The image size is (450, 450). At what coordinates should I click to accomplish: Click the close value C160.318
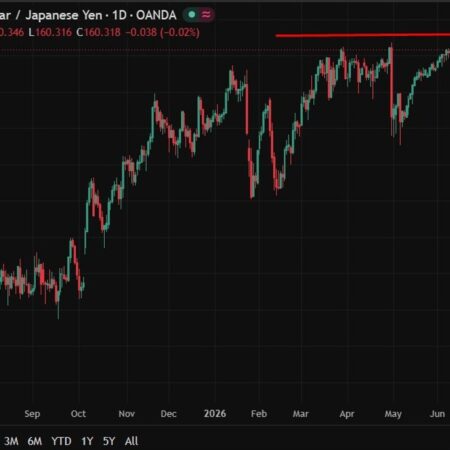click(98, 32)
